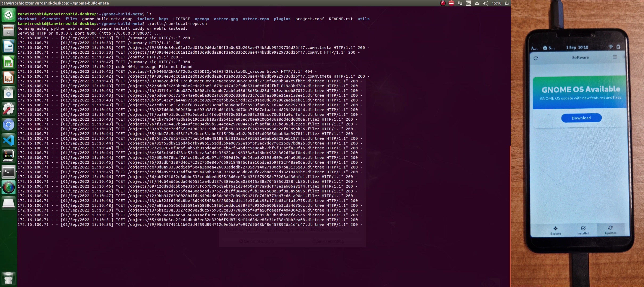Click the 'checkout' directory name

point(27,19)
